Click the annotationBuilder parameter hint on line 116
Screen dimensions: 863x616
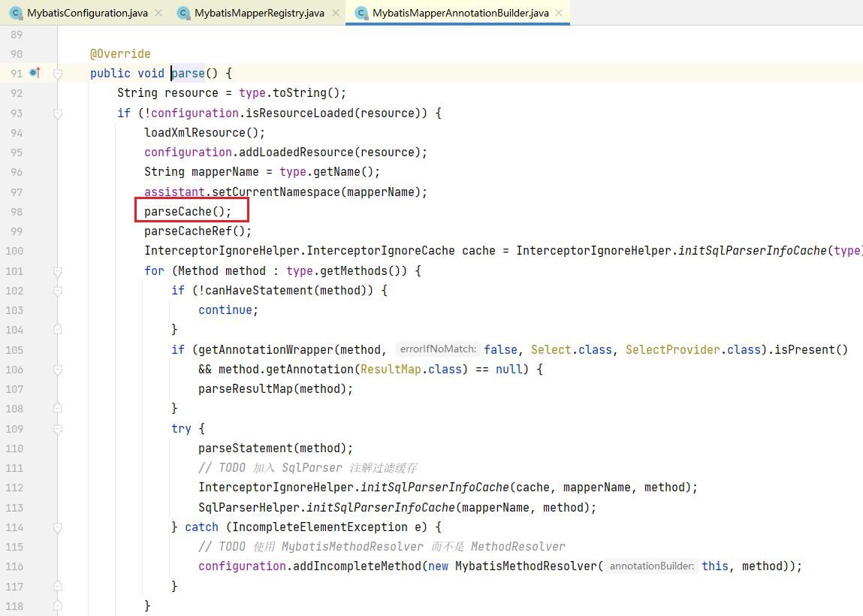(x=651, y=566)
